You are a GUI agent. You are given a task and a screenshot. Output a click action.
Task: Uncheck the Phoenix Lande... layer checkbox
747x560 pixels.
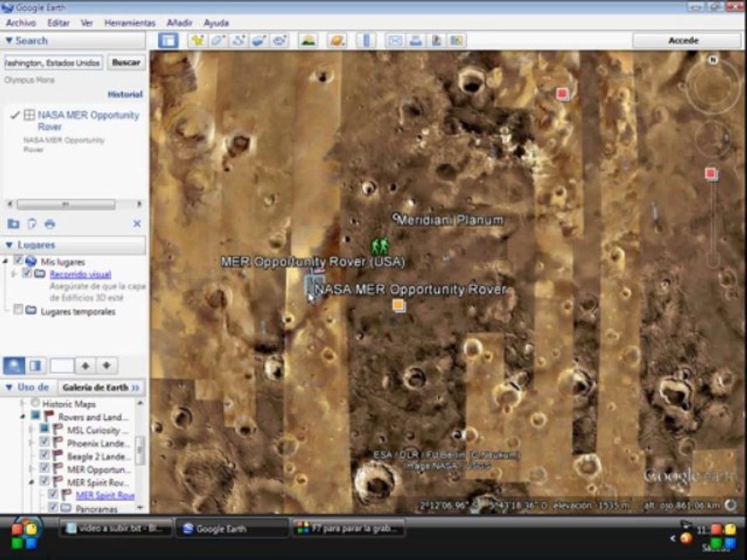coord(44,442)
